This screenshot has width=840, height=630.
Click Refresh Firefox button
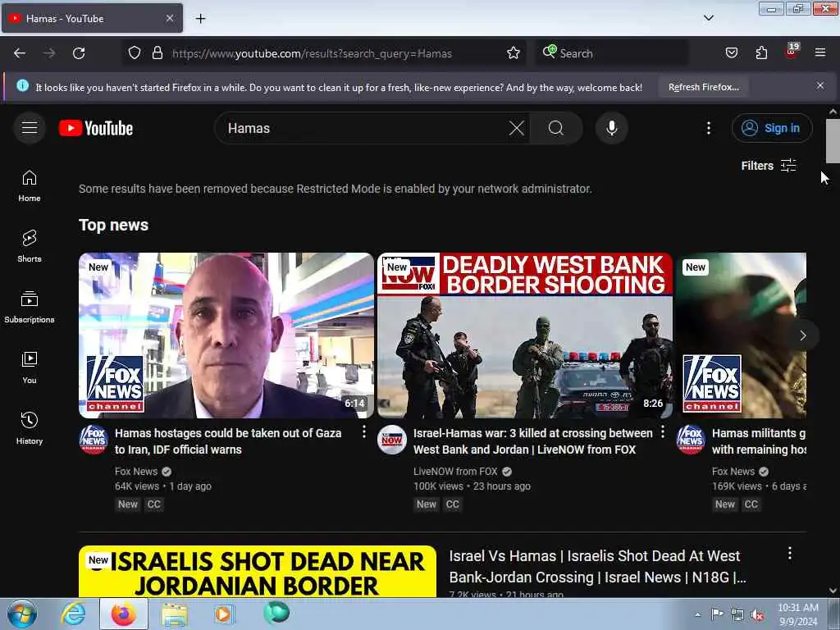point(703,87)
